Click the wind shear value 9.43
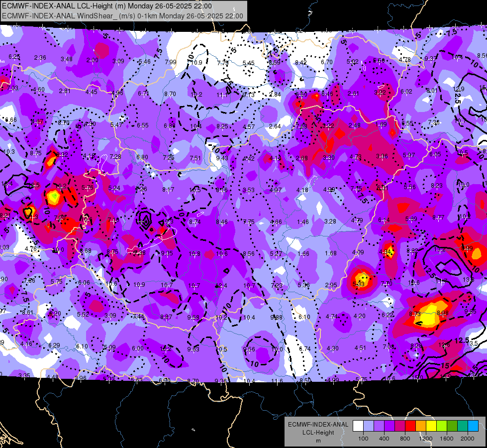 tap(222, 158)
